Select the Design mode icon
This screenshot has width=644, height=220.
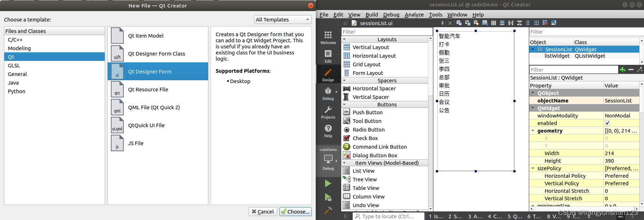coord(328,75)
